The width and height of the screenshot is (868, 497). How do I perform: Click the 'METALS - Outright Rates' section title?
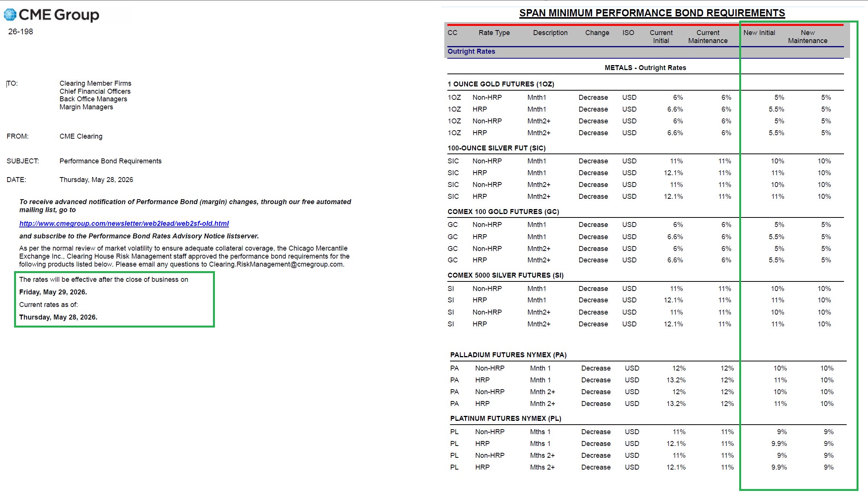pos(645,68)
